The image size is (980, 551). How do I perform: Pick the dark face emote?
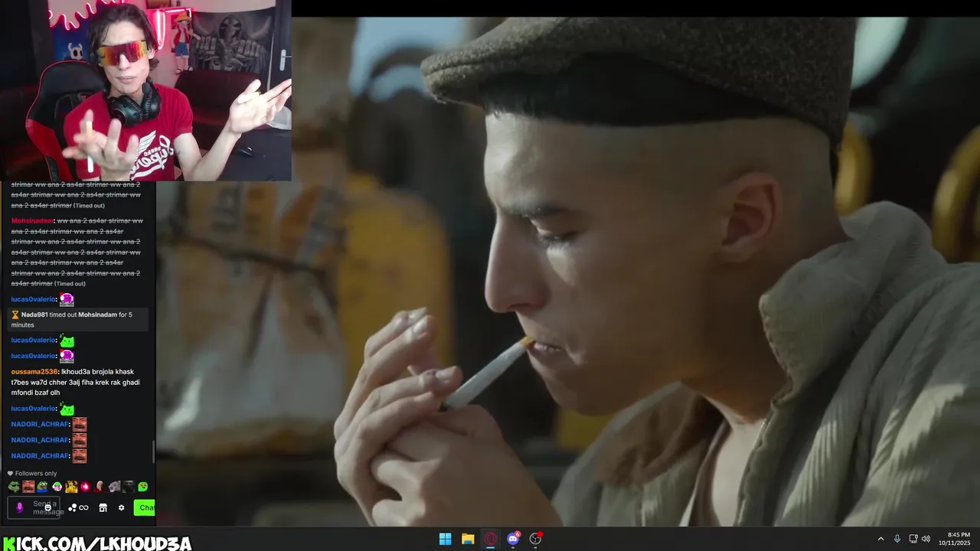(x=129, y=486)
